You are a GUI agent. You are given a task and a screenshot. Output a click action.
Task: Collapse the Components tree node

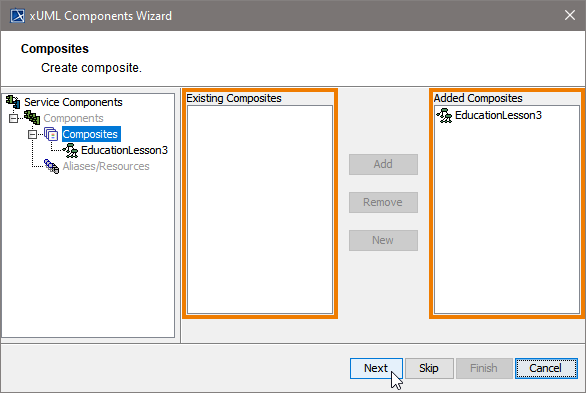(x=13, y=118)
